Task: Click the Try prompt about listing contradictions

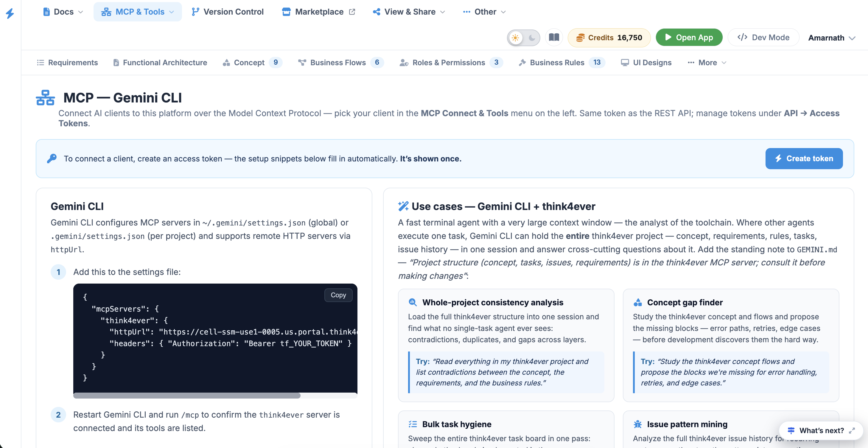Action: click(506, 372)
